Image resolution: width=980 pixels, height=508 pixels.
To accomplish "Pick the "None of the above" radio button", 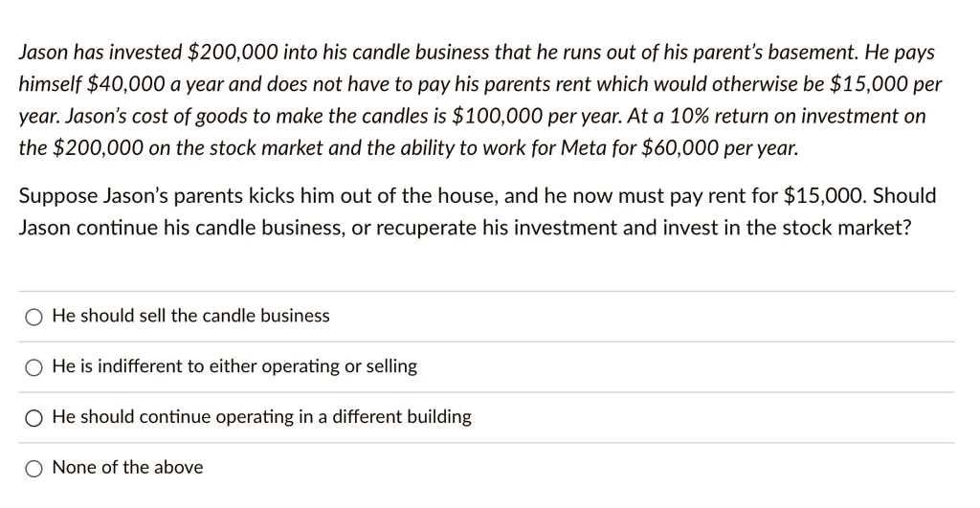I will (x=33, y=469).
